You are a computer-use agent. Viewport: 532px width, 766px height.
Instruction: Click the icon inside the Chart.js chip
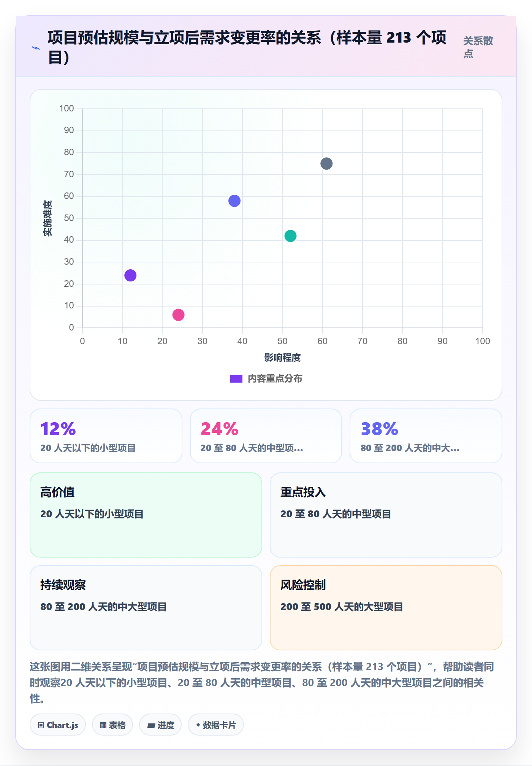[41, 725]
